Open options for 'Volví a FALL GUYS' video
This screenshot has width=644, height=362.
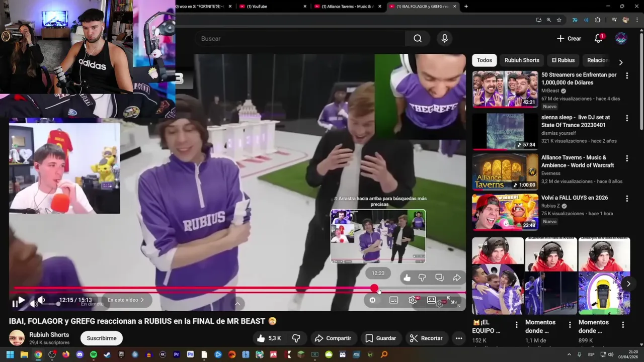pyautogui.click(x=627, y=199)
